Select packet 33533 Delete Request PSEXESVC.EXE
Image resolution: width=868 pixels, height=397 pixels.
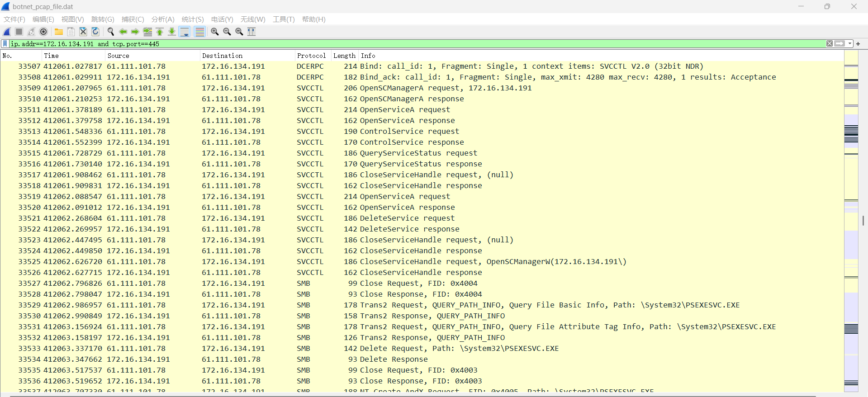coord(422,349)
